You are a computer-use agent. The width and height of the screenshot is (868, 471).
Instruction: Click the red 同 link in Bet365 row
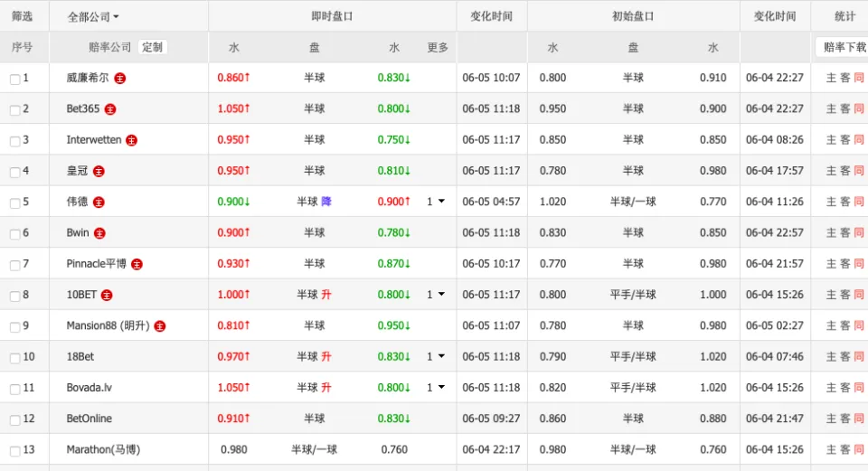[x=859, y=109]
